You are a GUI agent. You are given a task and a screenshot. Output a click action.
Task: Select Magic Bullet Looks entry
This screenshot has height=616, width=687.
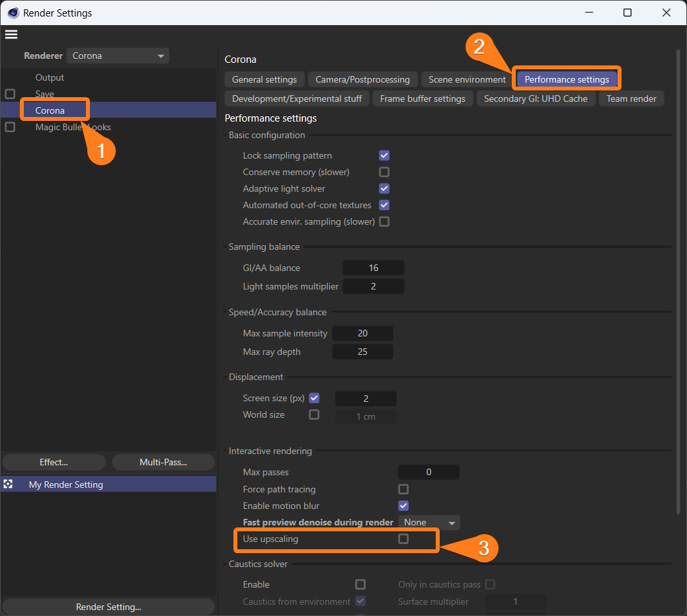tap(73, 127)
